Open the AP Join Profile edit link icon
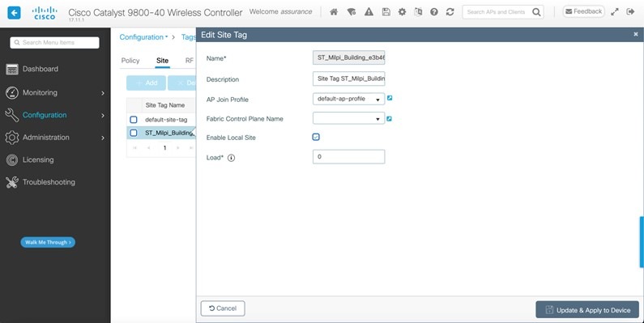Screen dimensions: 644x323 click(x=390, y=98)
